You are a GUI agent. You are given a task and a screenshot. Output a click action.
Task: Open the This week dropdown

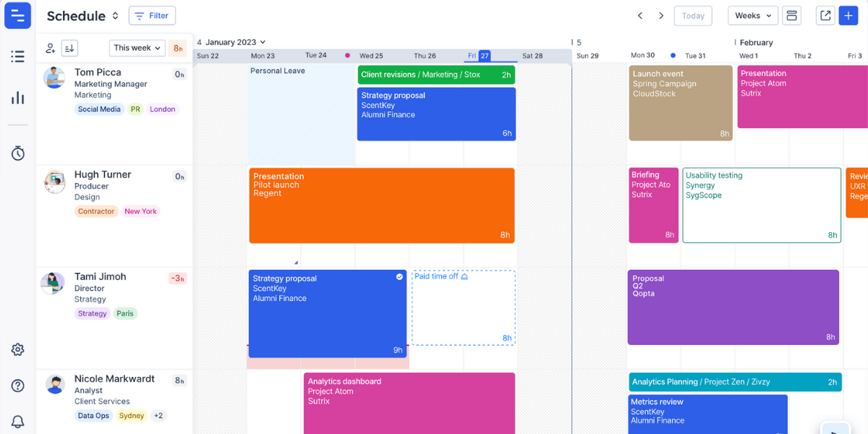point(137,48)
